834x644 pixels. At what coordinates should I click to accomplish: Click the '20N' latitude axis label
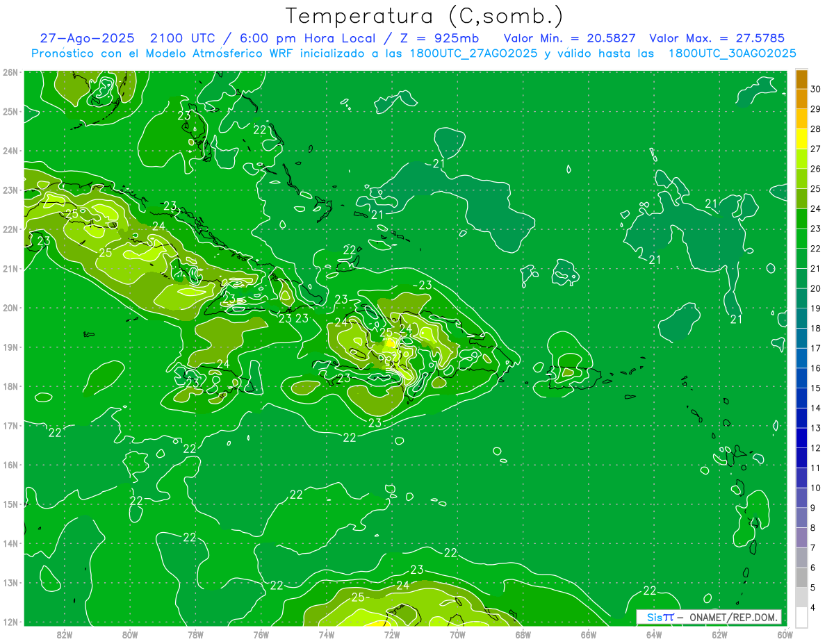pos(10,308)
